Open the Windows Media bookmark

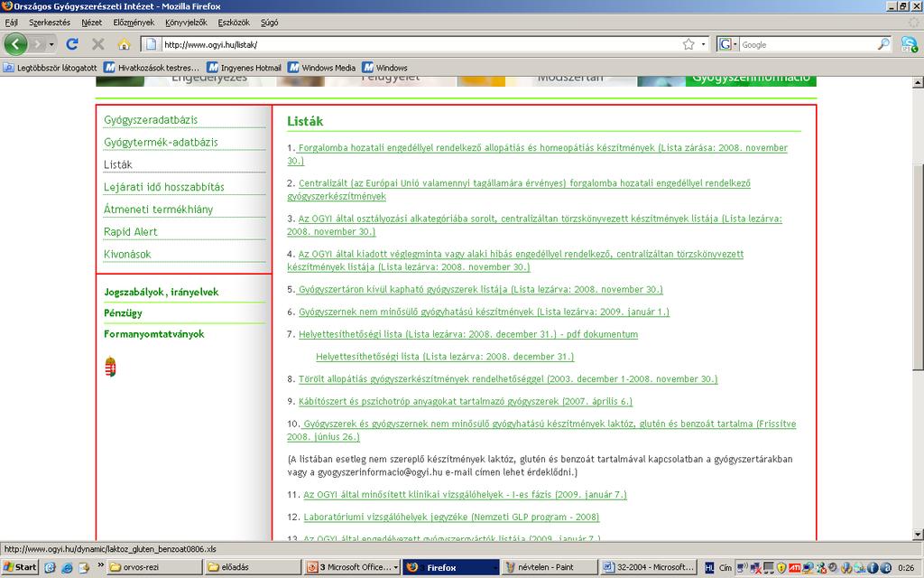[322, 68]
